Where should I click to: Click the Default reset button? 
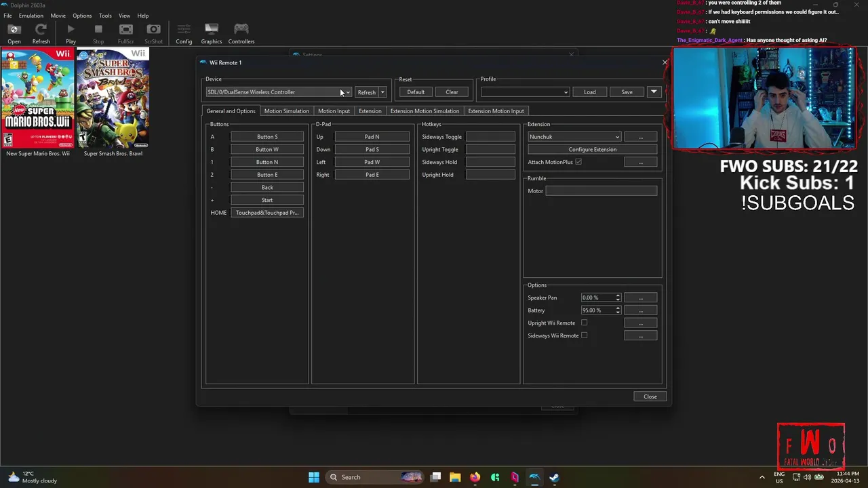[416, 92]
